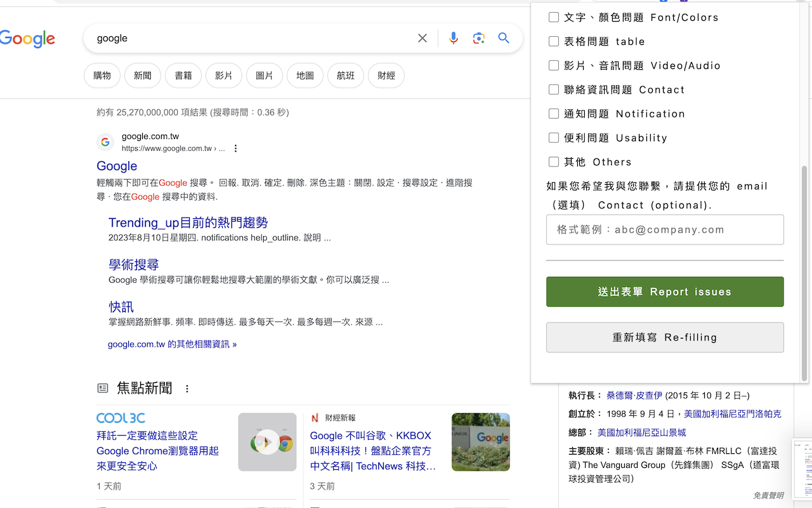Submit the form with 送出表單 Report issues
The width and height of the screenshot is (812, 508).
click(x=665, y=291)
